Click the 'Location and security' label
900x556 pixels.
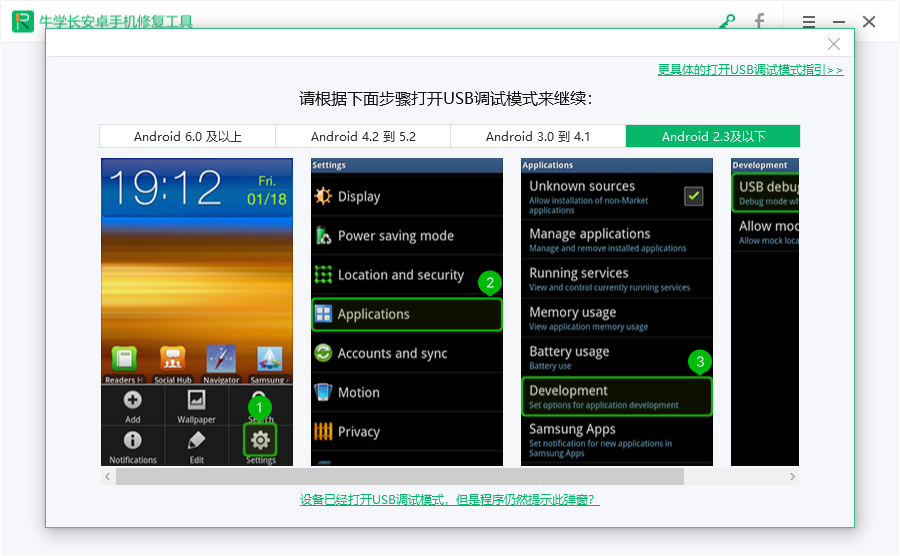click(x=401, y=275)
